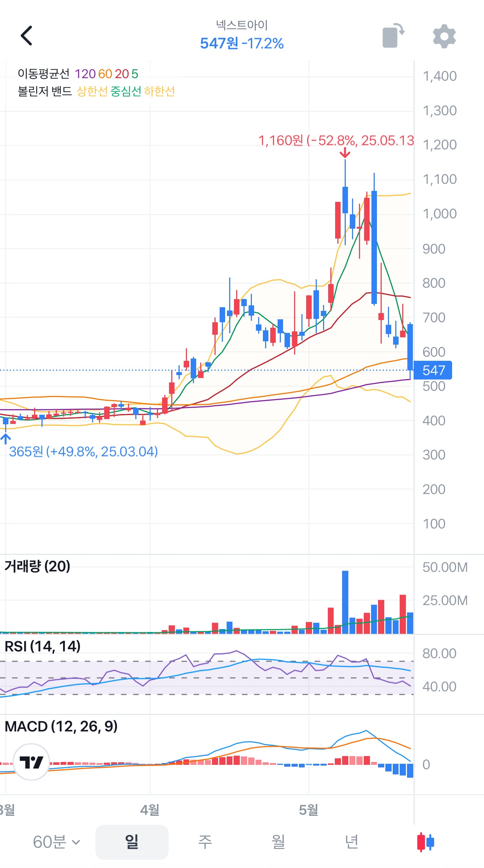Select the 일 daily tab
Screen dimensions: 484x868
[x=132, y=842]
